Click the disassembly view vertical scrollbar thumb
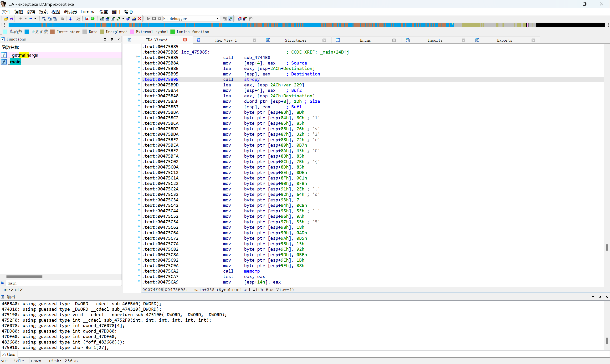Screen dimensions: 610x364 [x=607, y=248]
